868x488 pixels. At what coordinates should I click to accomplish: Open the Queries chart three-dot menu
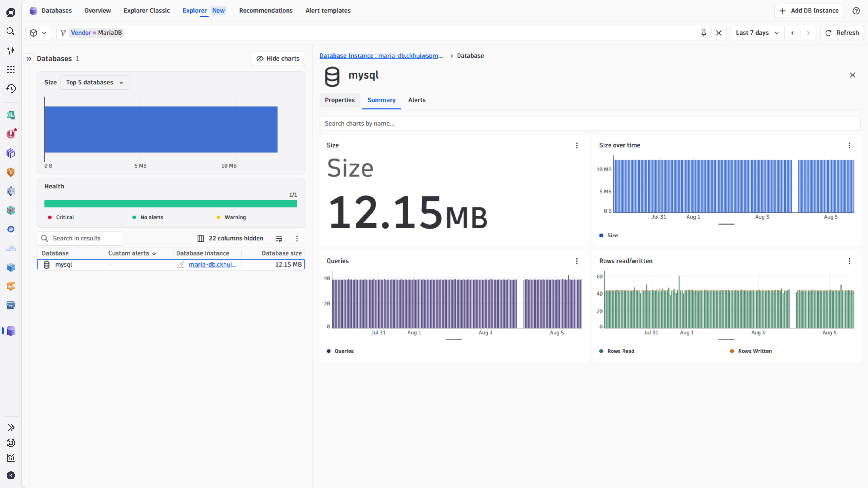pyautogui.click(x=577, y=261)
